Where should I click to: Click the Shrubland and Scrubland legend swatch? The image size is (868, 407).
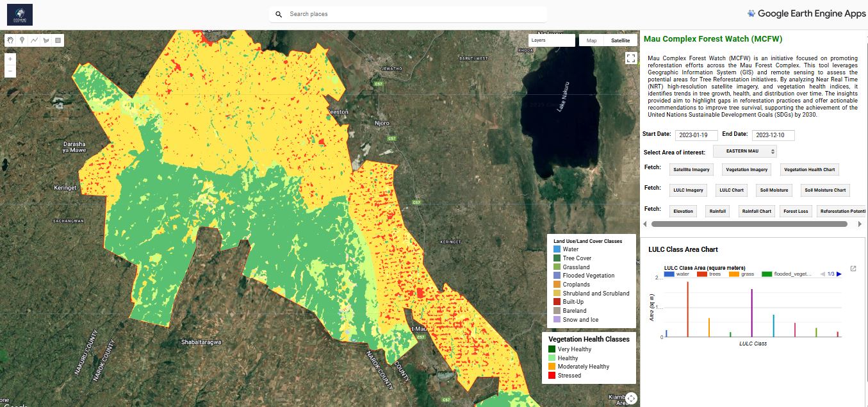click(557, 294)
